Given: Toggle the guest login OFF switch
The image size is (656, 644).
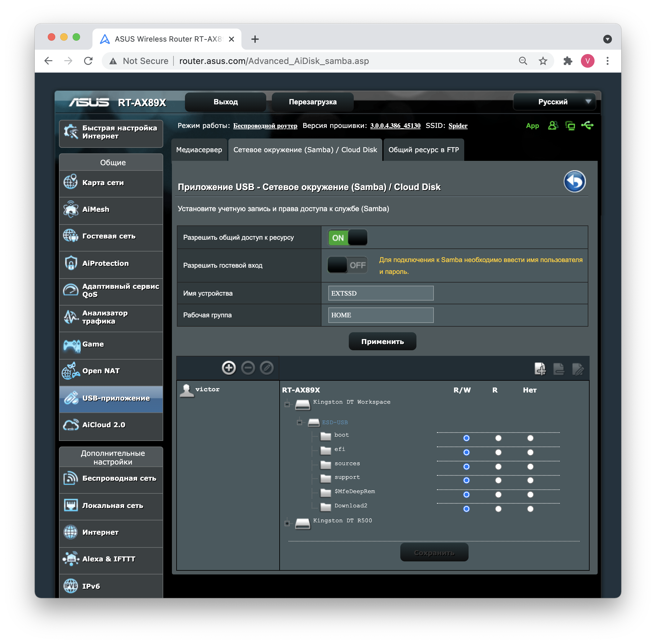Looking at the screenshot, I should tap(348, 265).
